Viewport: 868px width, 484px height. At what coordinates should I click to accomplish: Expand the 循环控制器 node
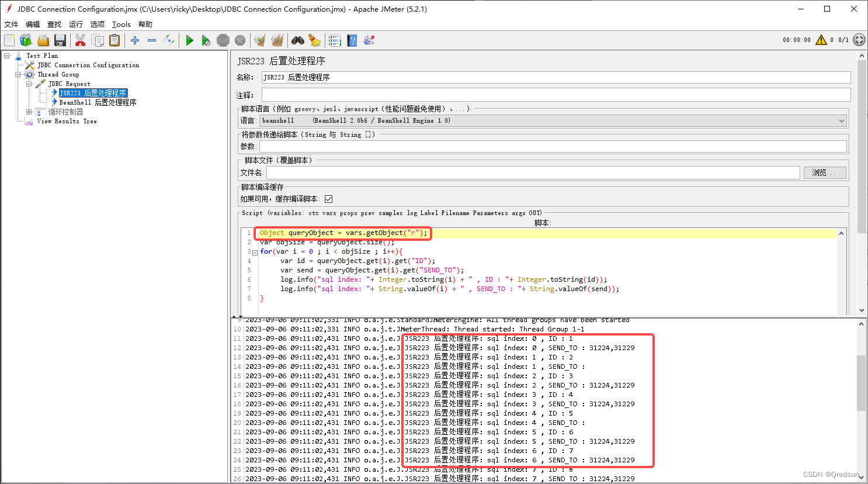pos(29,112)
